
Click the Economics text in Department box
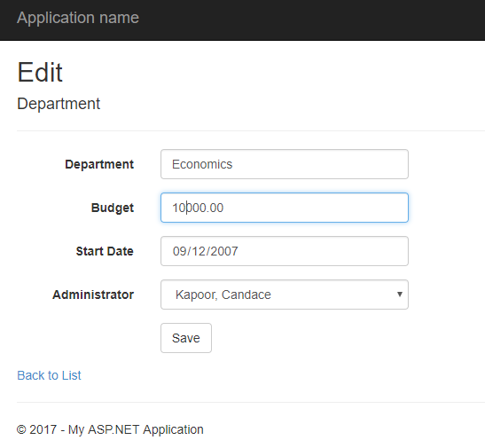click(202, 164)
